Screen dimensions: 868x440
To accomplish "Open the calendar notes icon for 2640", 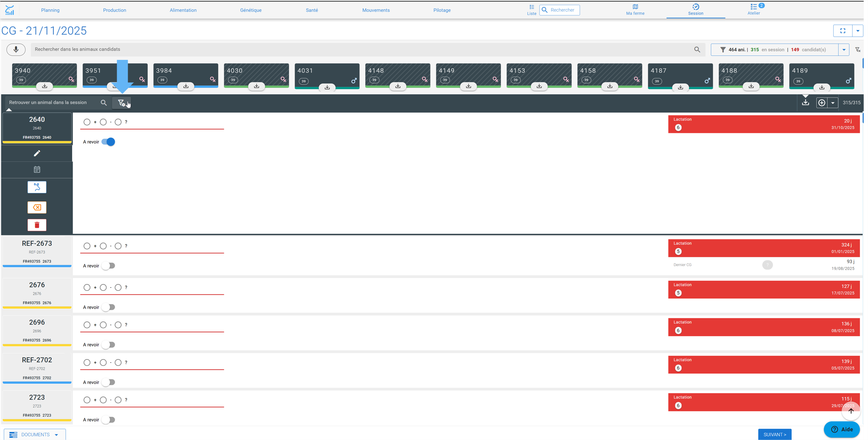I will (x=37, y=170).
